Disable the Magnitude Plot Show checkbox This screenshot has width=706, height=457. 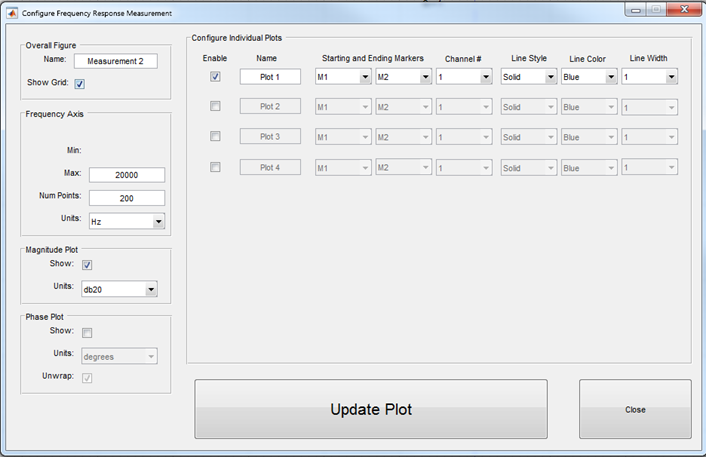click(x=87, y=265)
